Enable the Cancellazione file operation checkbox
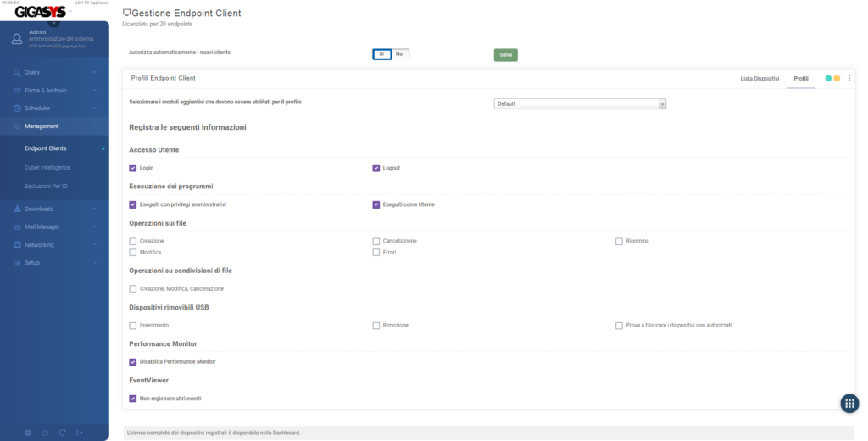Image resolution: width=868 pixels, height=441 pixels. [376, 241]
